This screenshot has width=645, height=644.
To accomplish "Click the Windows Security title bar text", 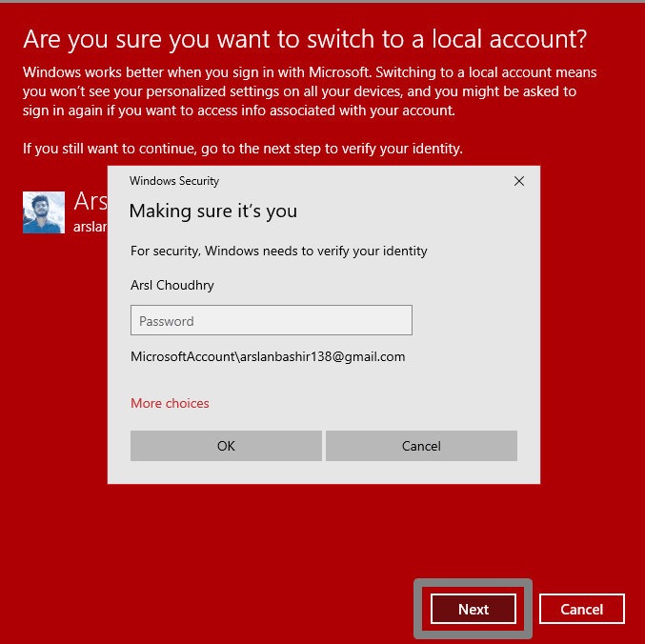I will (174, 181).
